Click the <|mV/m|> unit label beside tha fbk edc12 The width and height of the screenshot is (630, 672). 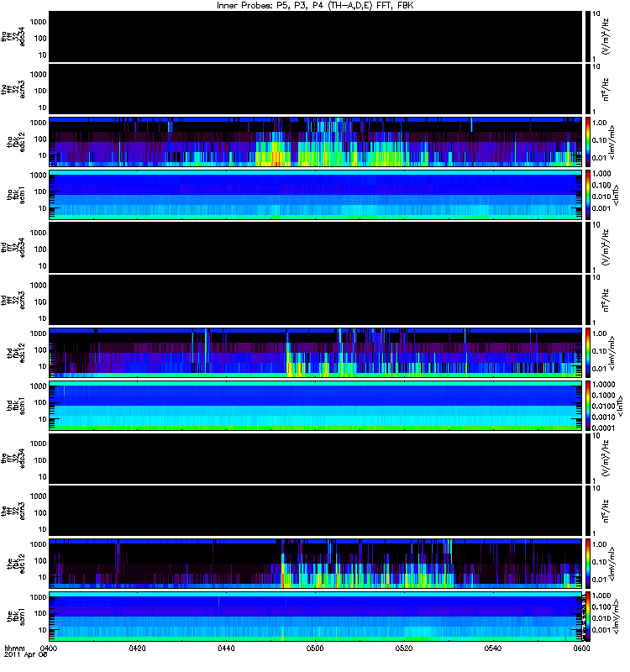pyautogui.click(x=612, y=142)
